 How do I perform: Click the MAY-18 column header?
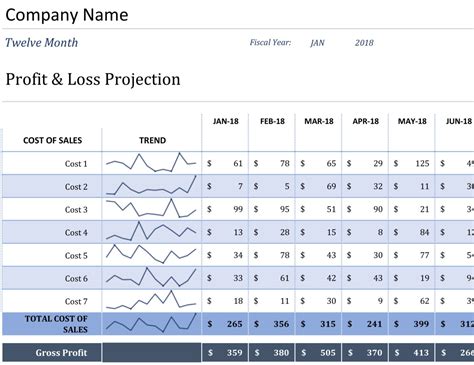(x=412, y=121)
